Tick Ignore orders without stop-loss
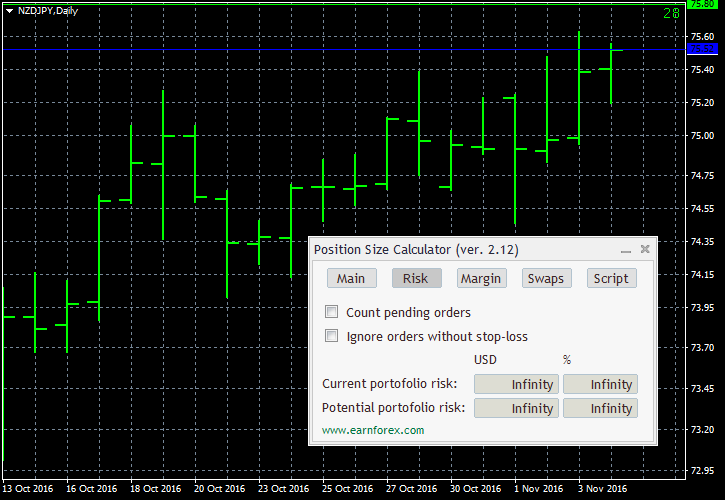725x500 pixels. point(332,336)
